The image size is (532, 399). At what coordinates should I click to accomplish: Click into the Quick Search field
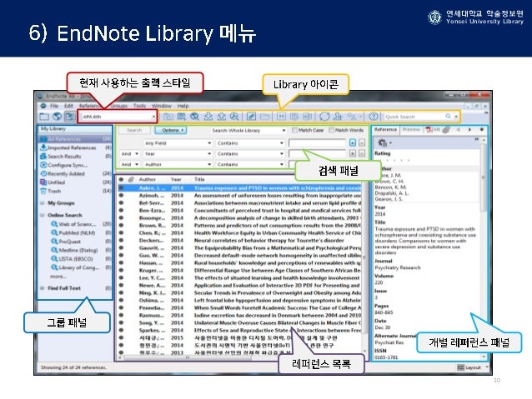(x=414, y=117)
